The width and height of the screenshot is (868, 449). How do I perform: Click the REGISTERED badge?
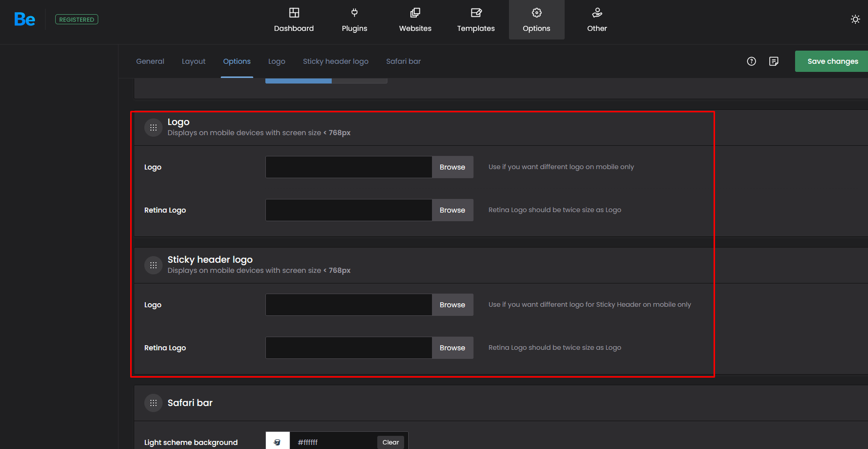[76, 20]
